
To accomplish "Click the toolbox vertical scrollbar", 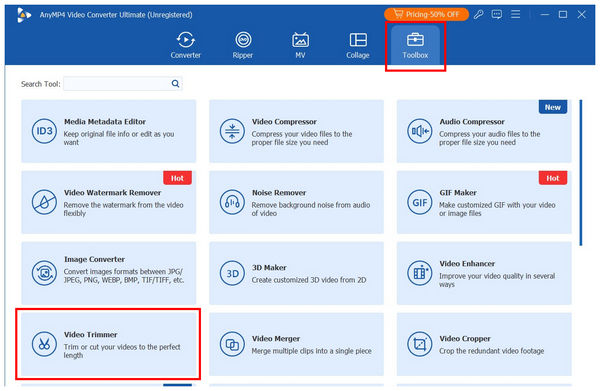I will click(x=581, y=173).
